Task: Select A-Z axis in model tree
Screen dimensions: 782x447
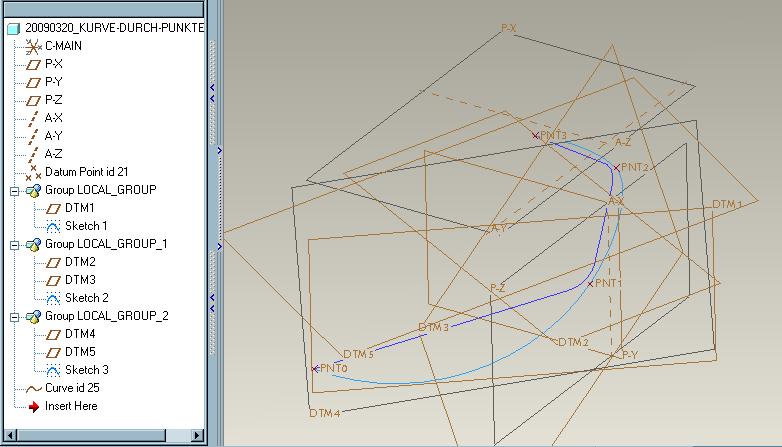Action: (x=53, y=154)
